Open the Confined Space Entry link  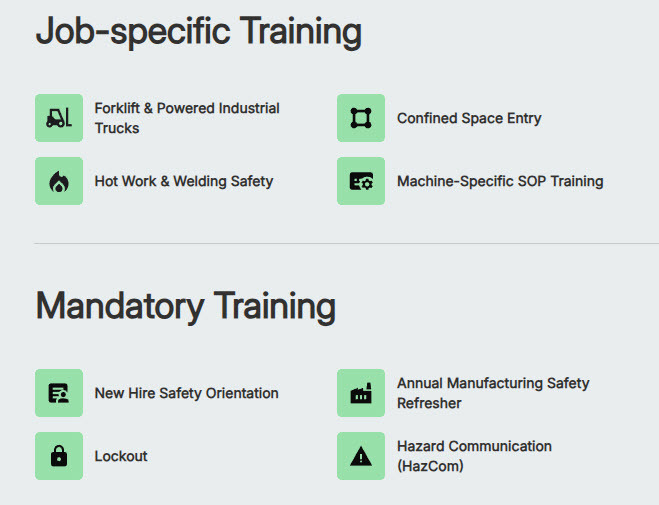(x=469, y=118)
